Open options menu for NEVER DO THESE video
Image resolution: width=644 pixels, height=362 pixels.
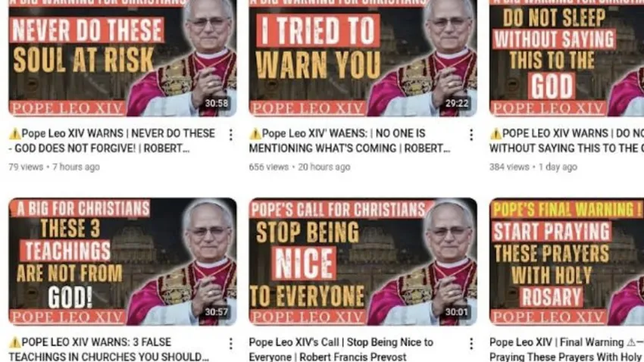pyautogui.click(x=231, y=135)
